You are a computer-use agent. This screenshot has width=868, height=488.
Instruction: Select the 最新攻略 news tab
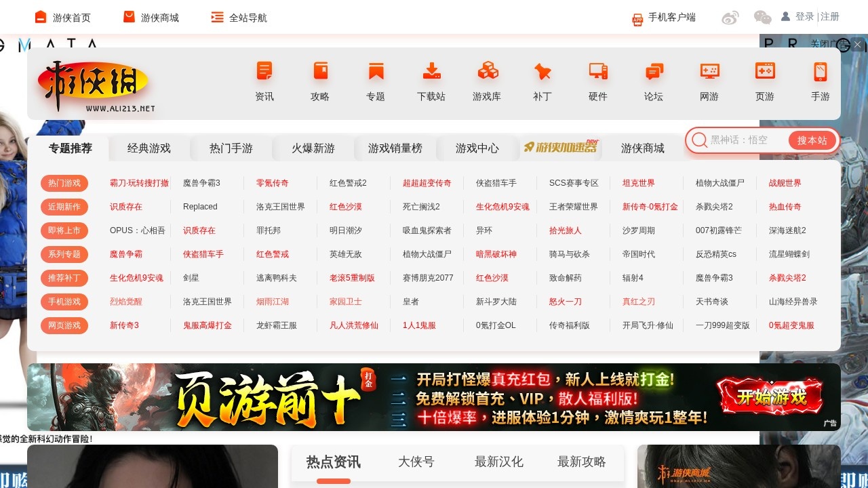tap(582, 462)
